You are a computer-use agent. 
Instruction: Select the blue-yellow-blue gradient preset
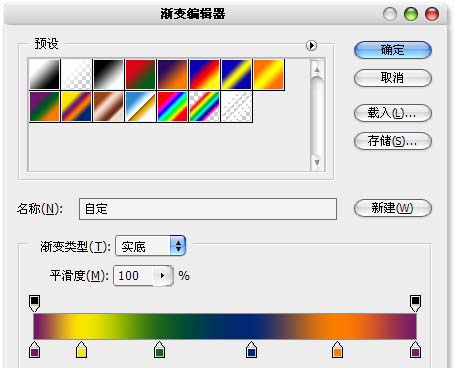tap(236, 74)
